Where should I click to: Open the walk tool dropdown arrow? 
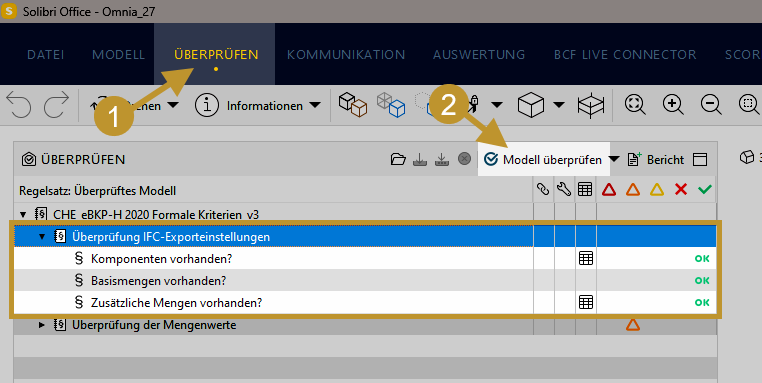coord(497,105)
